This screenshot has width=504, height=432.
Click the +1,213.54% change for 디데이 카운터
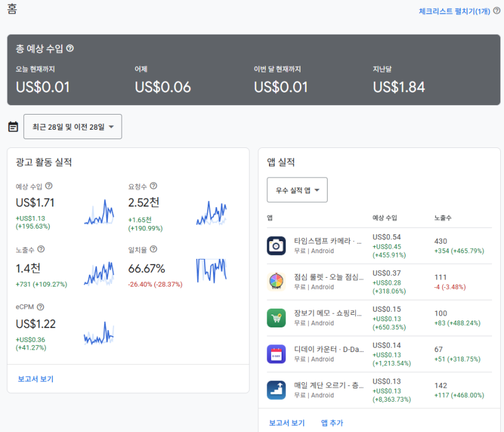click(392, 363)
